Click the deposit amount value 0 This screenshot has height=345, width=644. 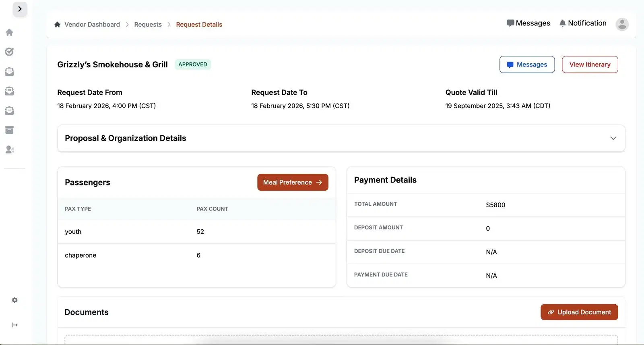point(488,229)
